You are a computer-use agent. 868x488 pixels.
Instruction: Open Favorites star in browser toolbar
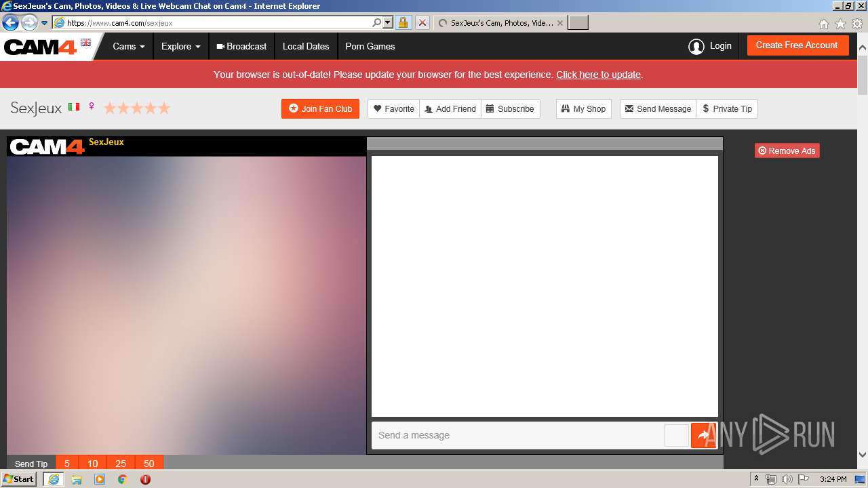tap(840, 24)
